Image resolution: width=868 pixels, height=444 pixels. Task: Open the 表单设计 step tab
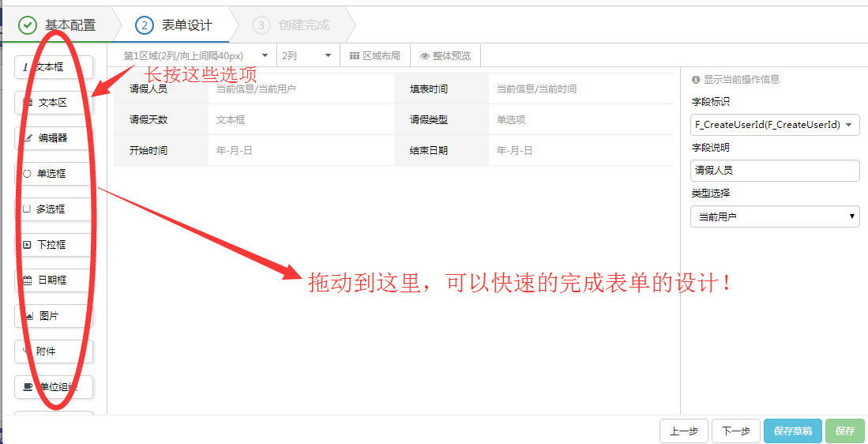[173, 25]
